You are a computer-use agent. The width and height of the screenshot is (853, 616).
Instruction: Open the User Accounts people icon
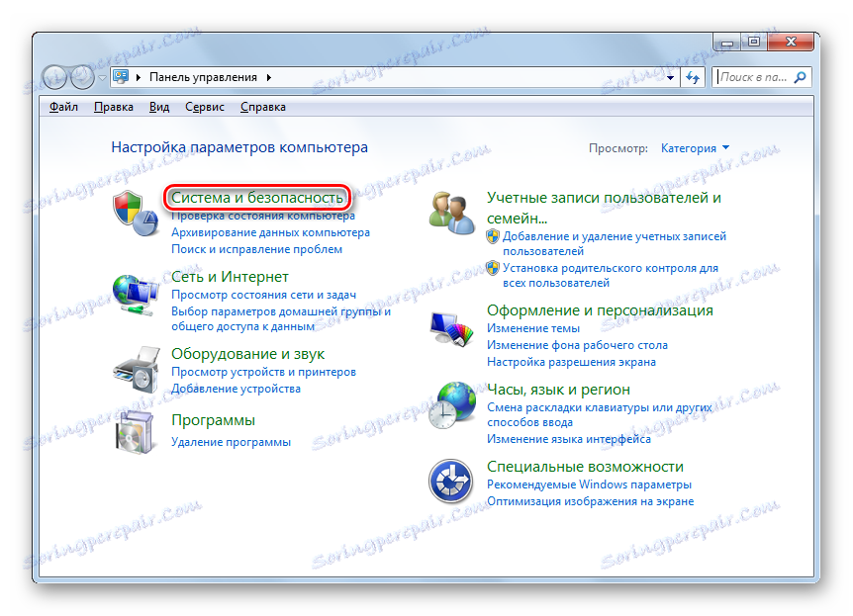451,213
